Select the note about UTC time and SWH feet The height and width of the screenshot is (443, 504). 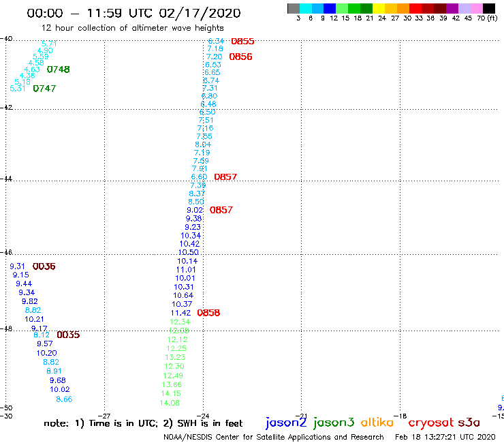[x=143, y=423]
